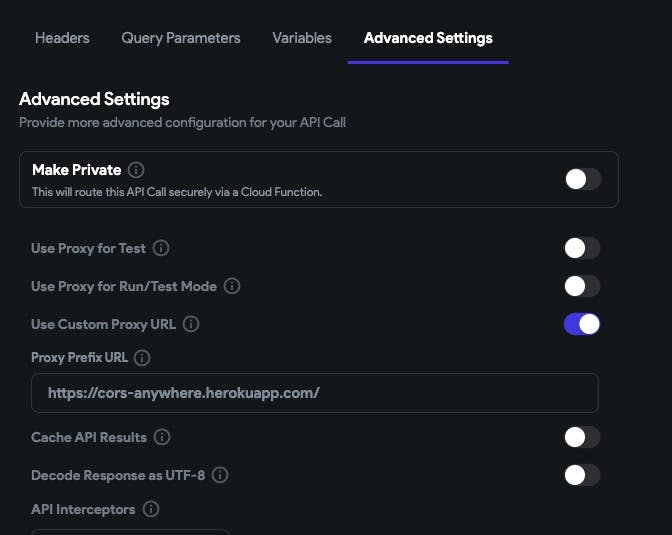Screen dimensions: 672x535
Task: Click info icon next to Use Custom Proxy URL
Action: point(191,324)
